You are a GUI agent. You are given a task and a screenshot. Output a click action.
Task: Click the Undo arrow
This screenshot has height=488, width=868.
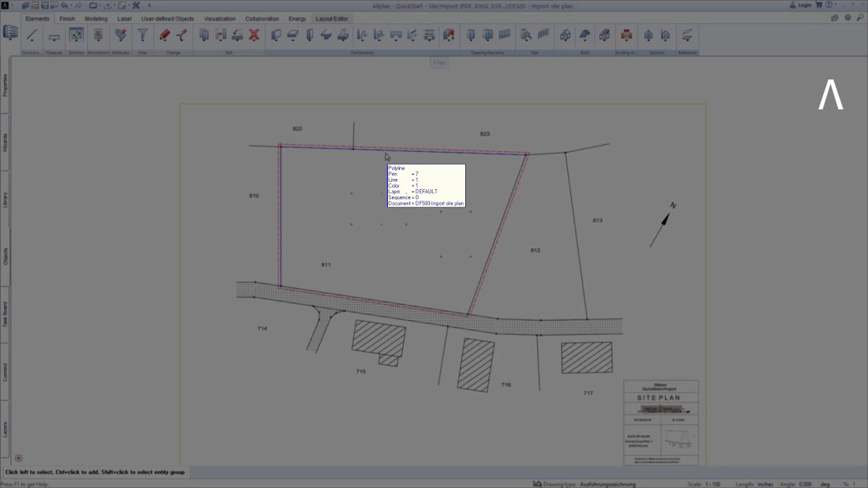tap(64, 5)
